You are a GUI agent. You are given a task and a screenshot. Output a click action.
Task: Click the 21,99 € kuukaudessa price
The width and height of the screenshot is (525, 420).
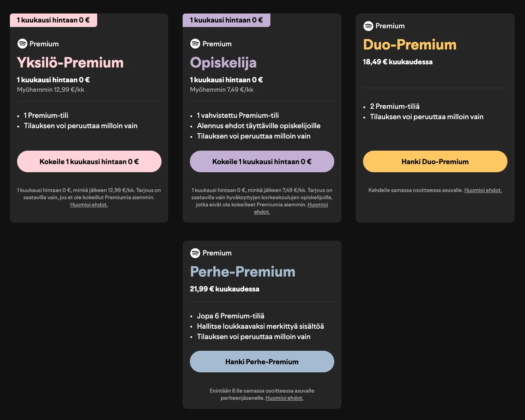pos(224,289)
